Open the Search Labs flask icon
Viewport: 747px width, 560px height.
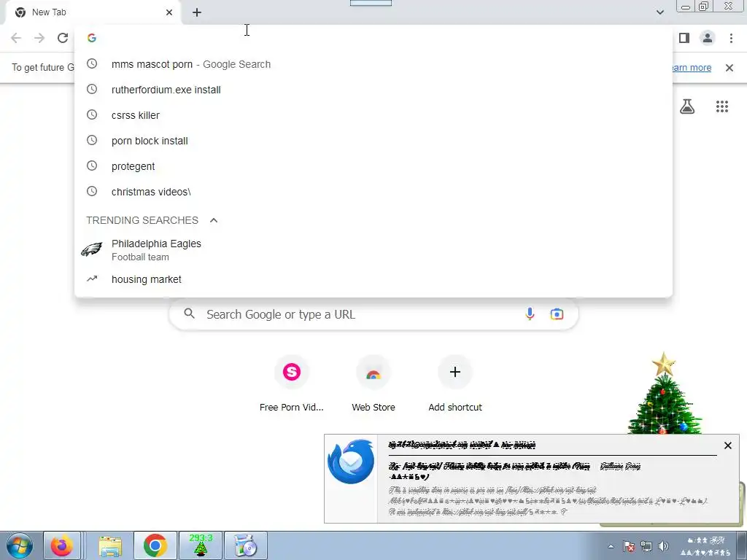(687, 106)
